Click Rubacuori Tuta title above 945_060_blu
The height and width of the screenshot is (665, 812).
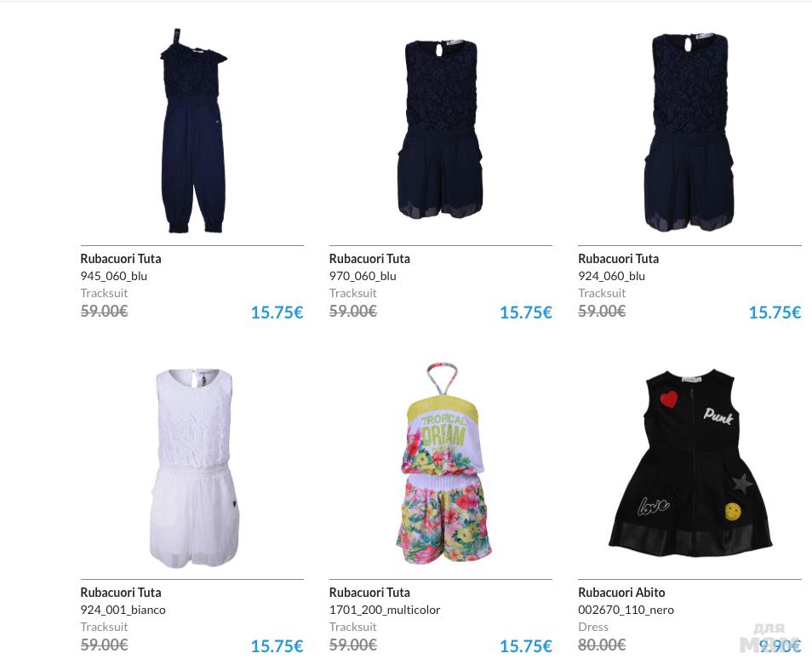(121, 259)
